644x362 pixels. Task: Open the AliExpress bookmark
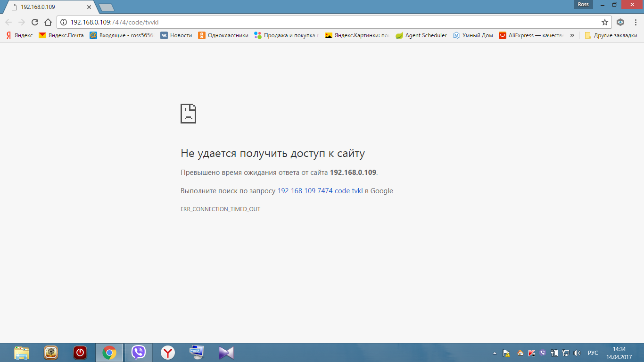[x=531, y=35]
